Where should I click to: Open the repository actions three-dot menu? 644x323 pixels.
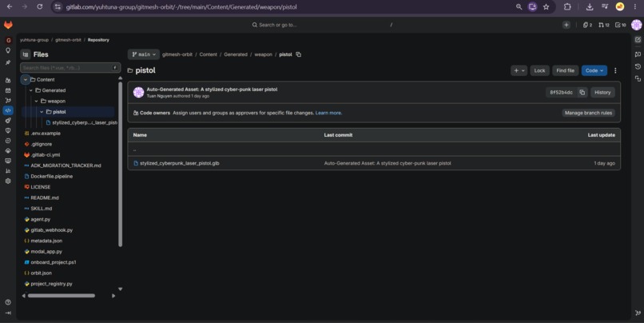pos(615,70)
